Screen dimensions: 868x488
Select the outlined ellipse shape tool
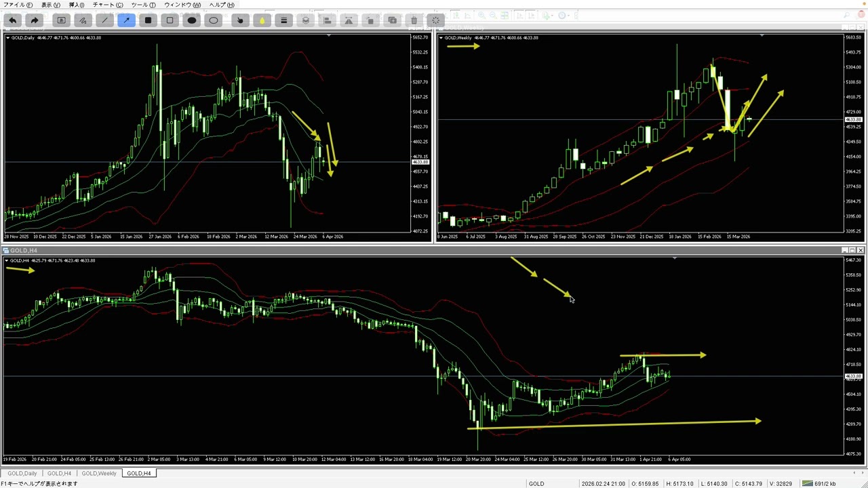tap(214, 20)
